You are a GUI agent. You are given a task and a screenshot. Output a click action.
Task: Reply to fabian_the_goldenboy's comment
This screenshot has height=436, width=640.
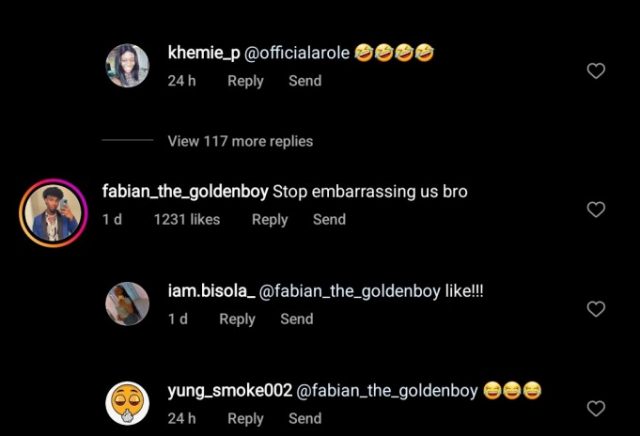[x=270, y=220]
